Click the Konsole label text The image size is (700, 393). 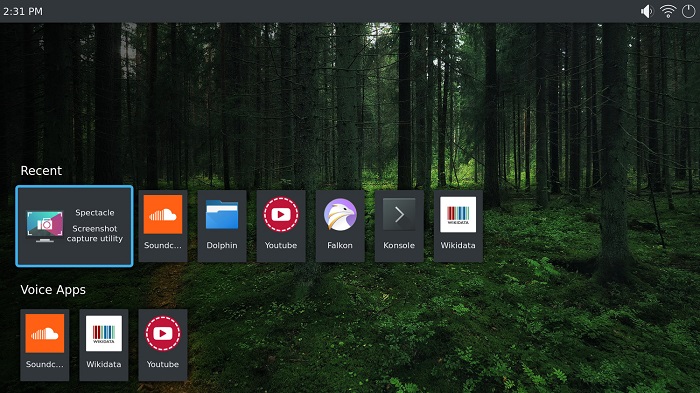[399, 245]
